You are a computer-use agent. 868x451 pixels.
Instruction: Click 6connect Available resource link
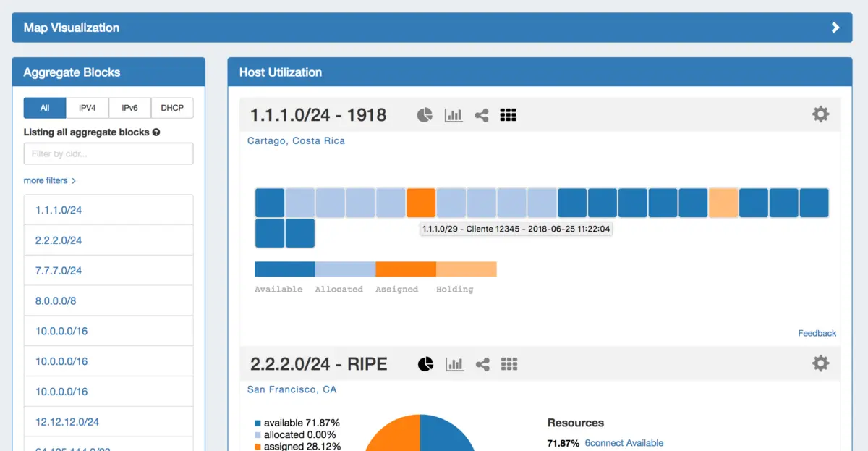click(624, 443)
